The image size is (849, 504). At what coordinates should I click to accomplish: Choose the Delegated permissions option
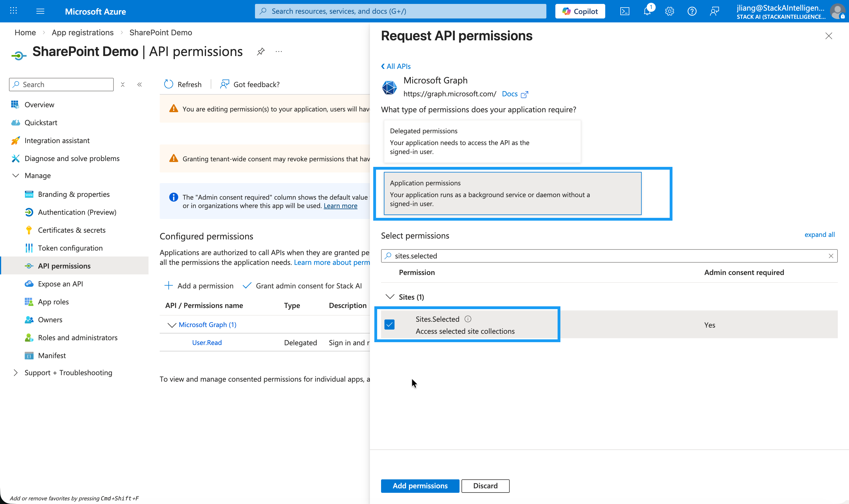[482, 141]
